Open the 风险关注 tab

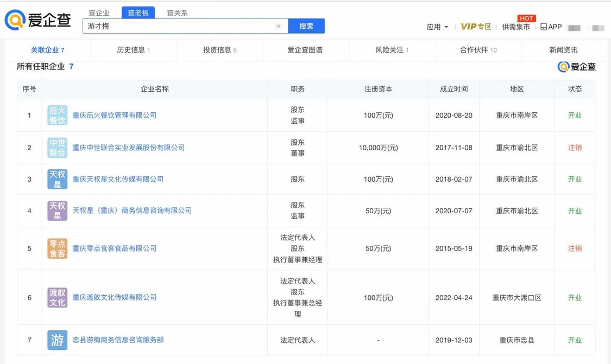(392, 50)
